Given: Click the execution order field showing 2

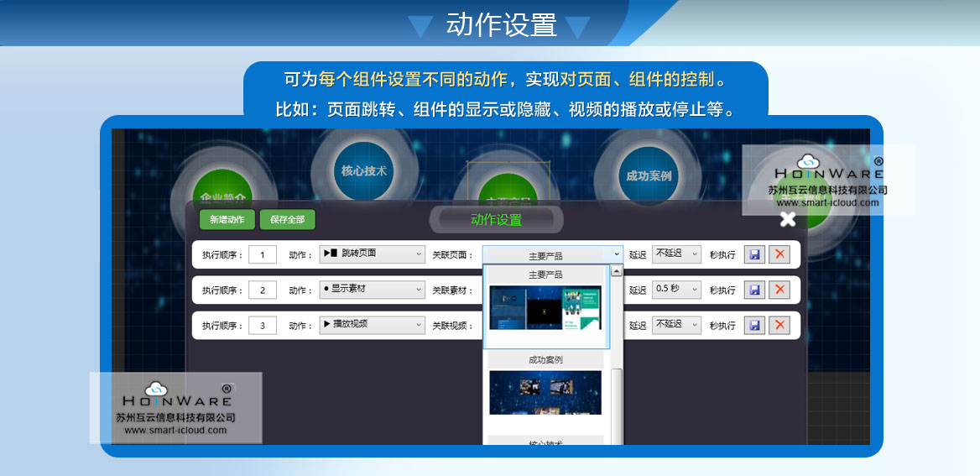Looking at the screenshot, I should pyautogui.click(x=263, y=290).
